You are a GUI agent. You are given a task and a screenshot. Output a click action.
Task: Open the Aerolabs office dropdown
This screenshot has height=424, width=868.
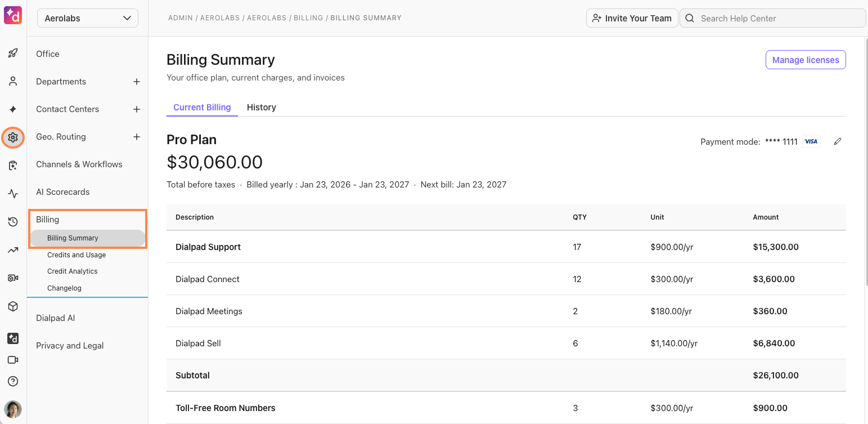point(88,18)
